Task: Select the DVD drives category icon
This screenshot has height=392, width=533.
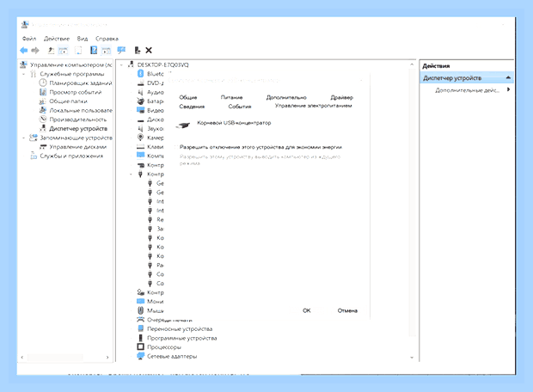Action: click(x=140, y=83)
